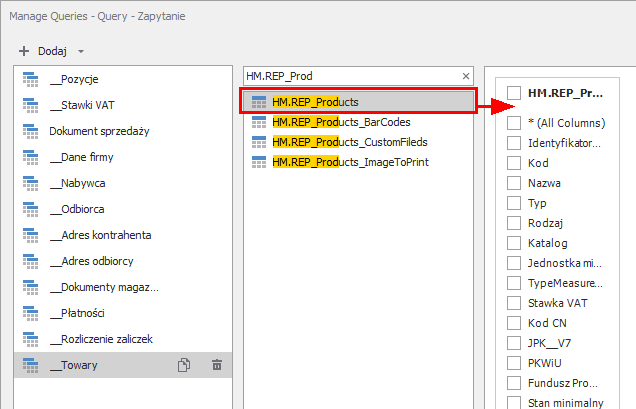
Task: Check the HM.REP_Pr... header checkbox
Action: point(514,93)
